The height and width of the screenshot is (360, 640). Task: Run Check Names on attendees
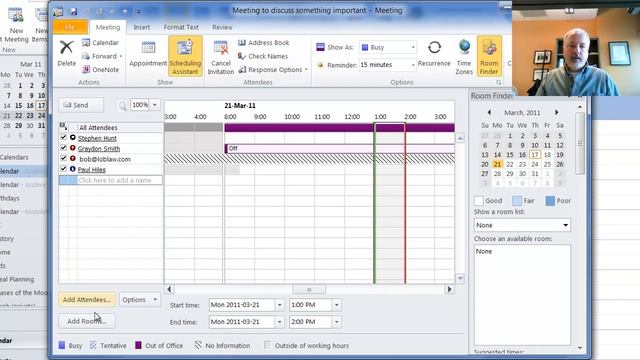[263, 56]
